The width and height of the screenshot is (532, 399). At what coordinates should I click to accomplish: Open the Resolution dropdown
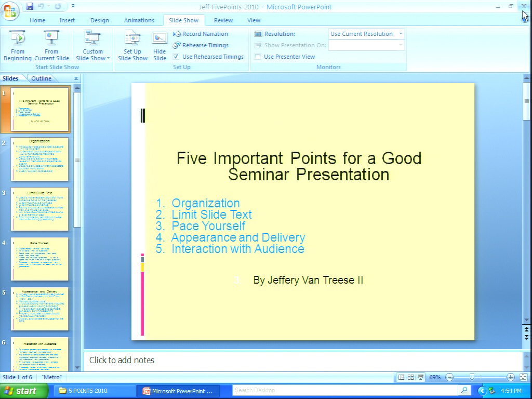pyautogui.click(x=401, y=34)
